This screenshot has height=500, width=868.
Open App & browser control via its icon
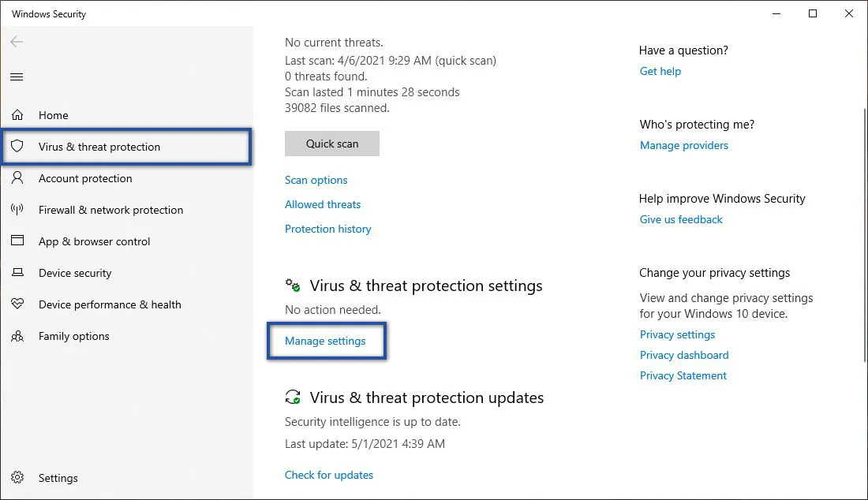tap(17, 241)
